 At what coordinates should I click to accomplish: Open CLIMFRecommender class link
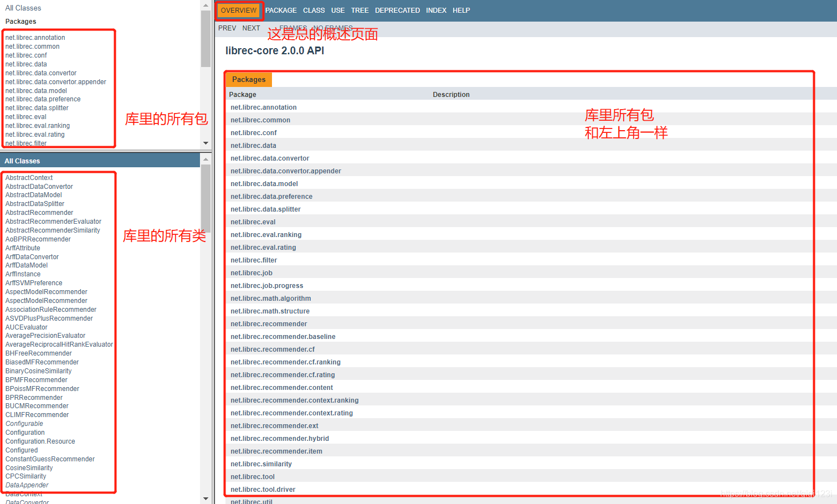pyautogui.click(x=37, y=415)
